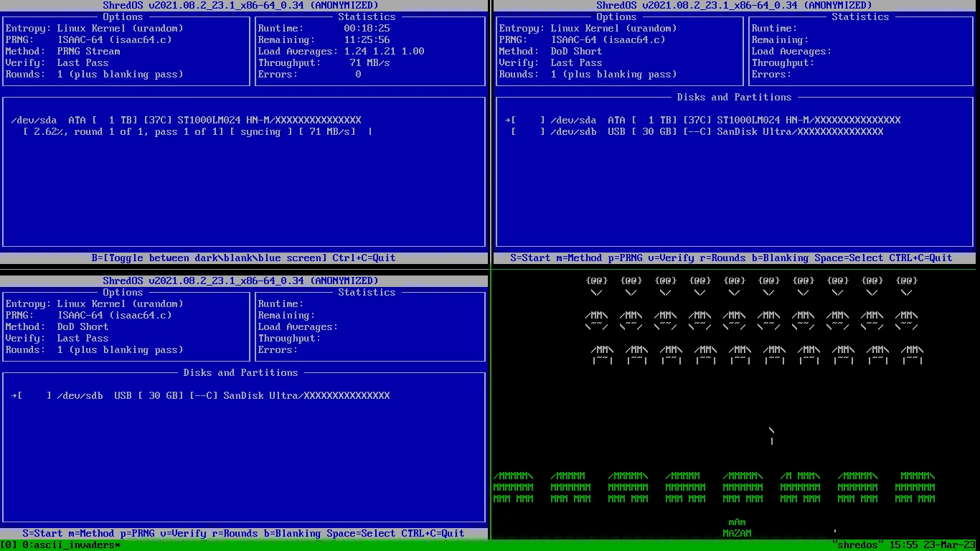
Task: Click the first {@@} invader in the top row
Action: [596, 286]
